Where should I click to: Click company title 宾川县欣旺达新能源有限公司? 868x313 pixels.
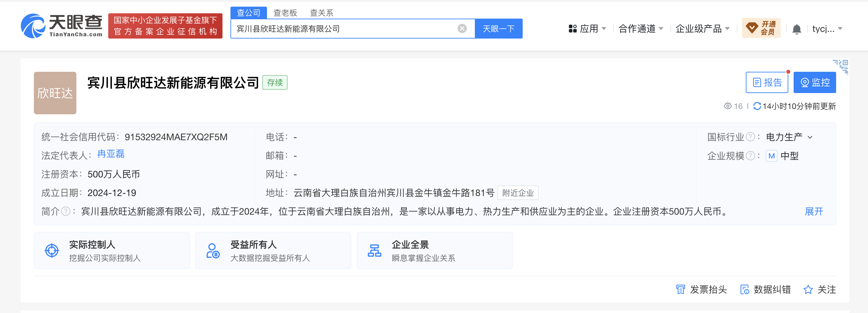click(x=173, y=83)
